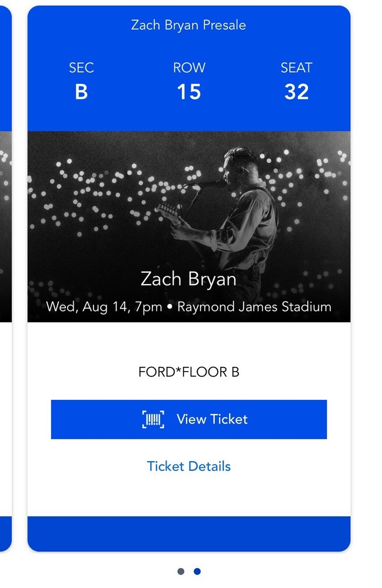
Task: Click the FORD*FLOOR B section label
Action: pos(189,372)
